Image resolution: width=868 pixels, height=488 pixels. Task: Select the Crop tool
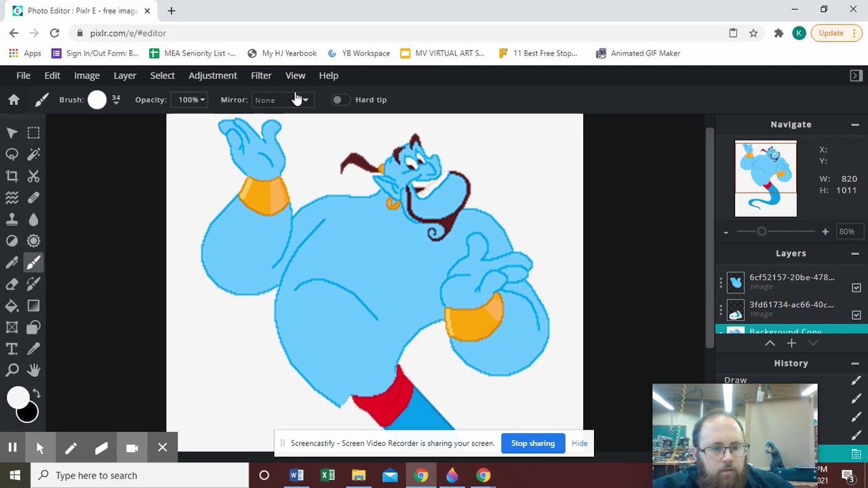click(12, 176)
